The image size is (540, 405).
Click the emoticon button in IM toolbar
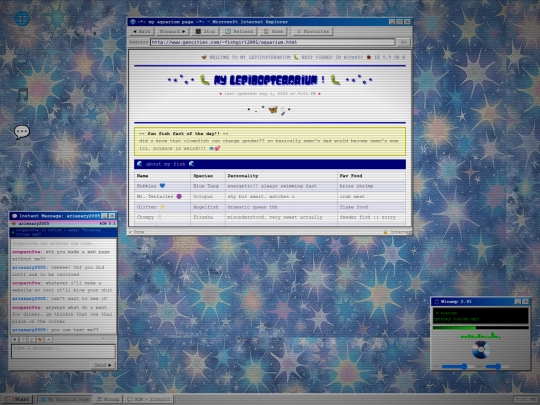point(40,340)
